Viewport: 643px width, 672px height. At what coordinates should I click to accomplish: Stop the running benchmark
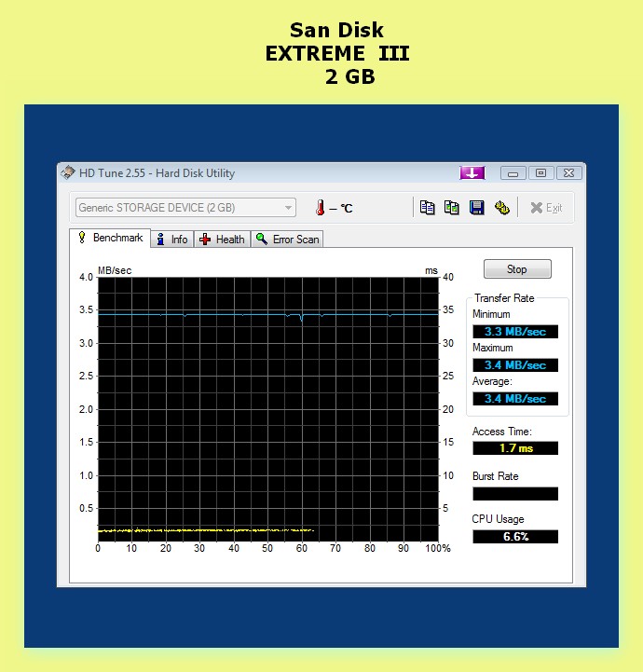coord(517,269)
